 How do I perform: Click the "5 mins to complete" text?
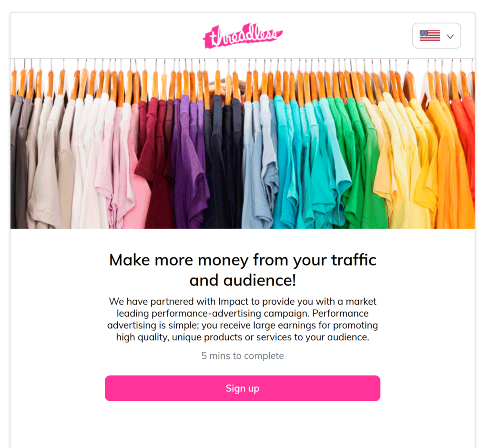tap(243, 356)
